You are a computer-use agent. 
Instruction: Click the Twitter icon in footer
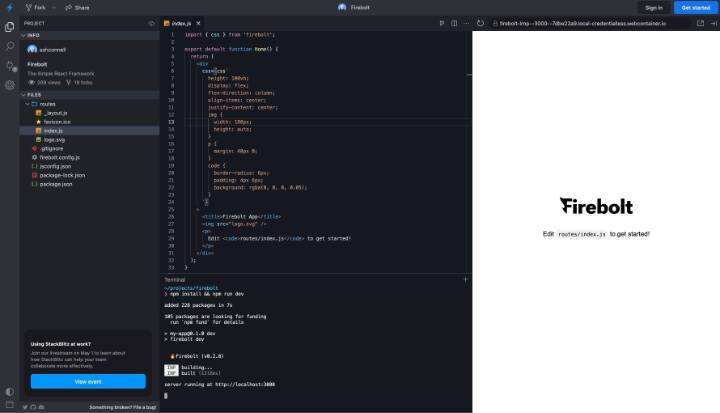click(25, 407)
